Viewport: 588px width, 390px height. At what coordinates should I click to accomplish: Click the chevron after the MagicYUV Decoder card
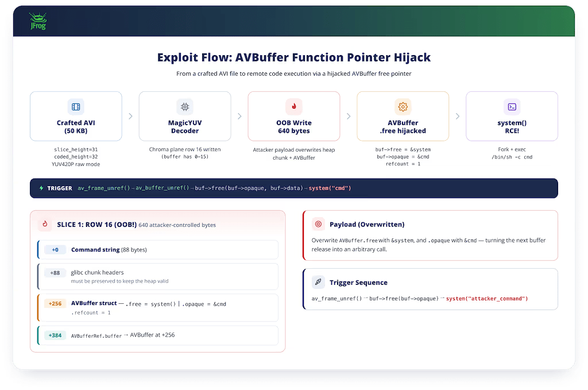coord(239,116)
